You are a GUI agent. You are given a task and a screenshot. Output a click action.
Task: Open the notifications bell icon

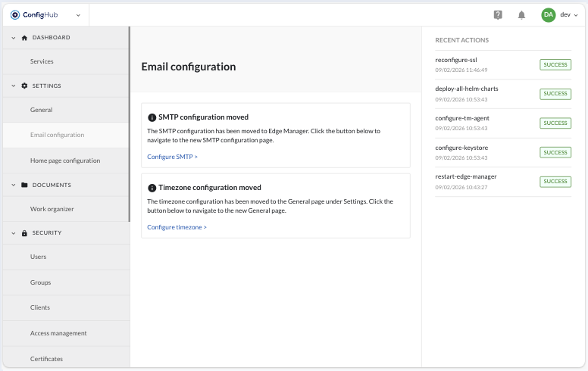(x=521, y=14)
